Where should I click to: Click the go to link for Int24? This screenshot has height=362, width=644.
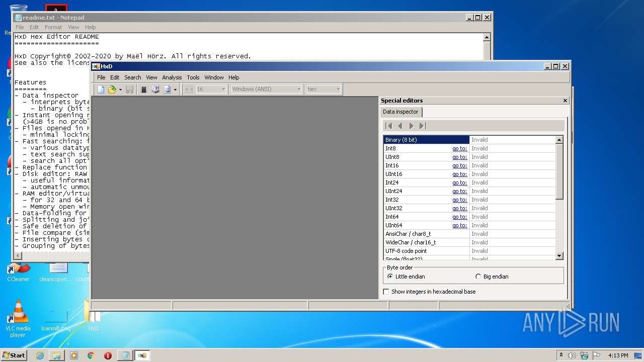[x=459, y=183]
